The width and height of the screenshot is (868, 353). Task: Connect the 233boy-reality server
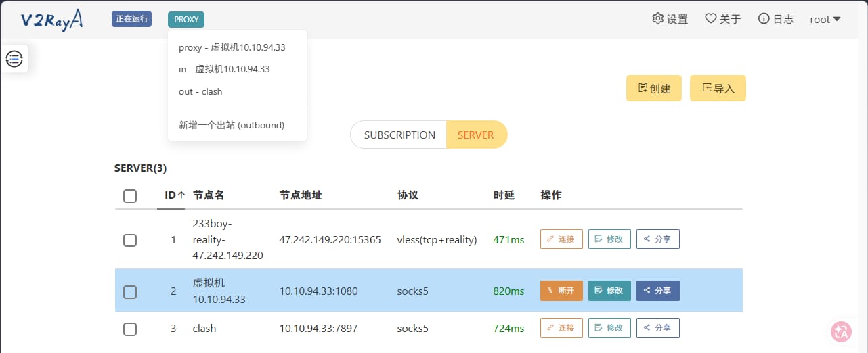(561, 239)
